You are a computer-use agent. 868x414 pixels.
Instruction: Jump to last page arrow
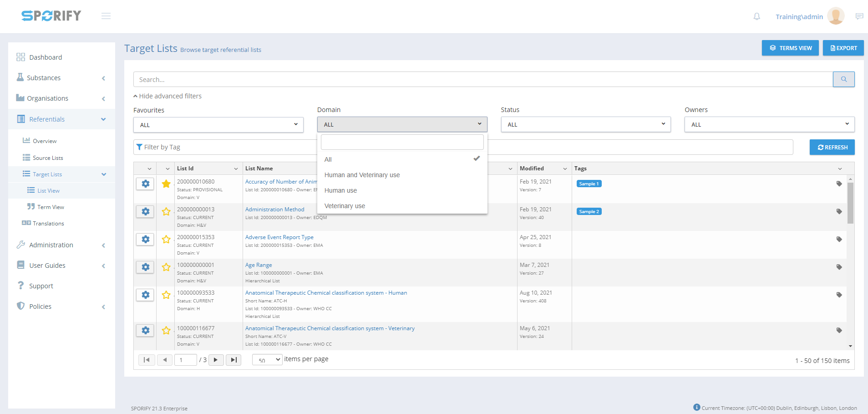pyautogui.click(x=233, y=360)
